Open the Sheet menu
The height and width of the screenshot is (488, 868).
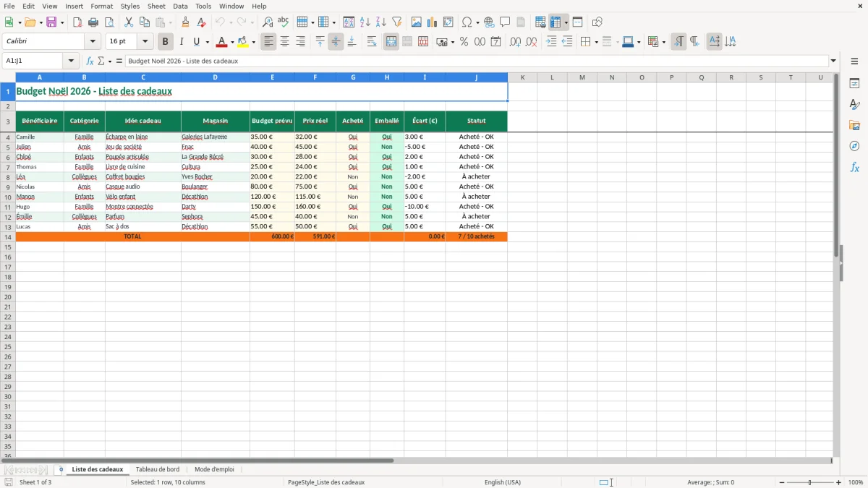156,6
